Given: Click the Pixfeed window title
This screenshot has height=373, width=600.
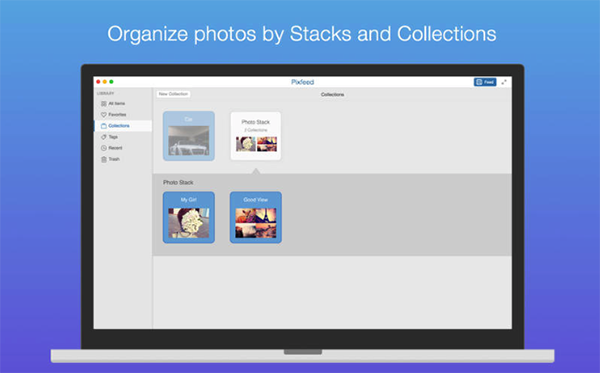Looking at the screenshot, I should pos(302,82).
